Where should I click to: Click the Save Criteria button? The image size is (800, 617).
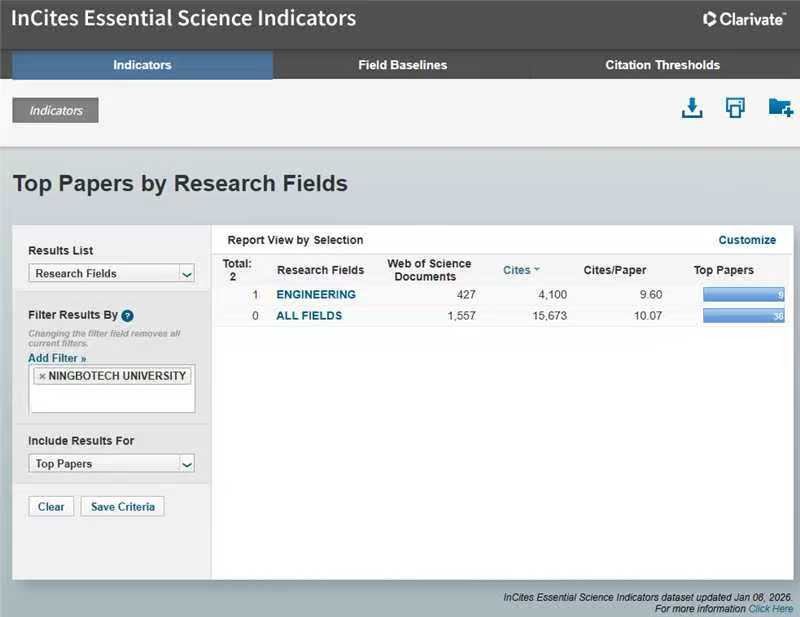point(122,507)
